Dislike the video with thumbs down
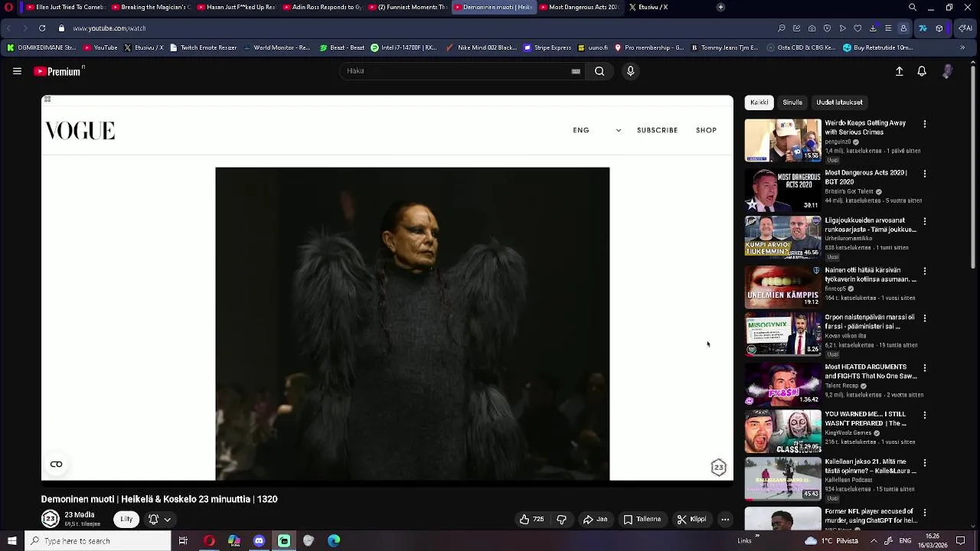The image size is (980, 551). pyautogui.click(x=561, y=520)
